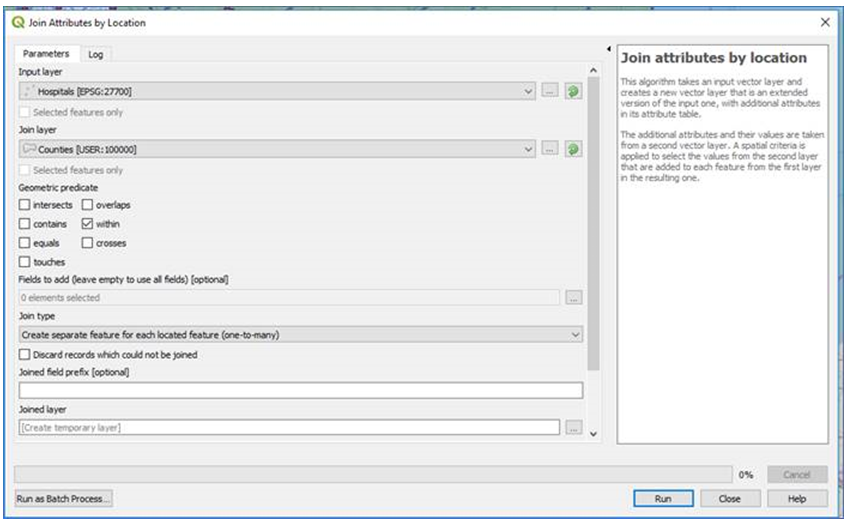The width and height of the screenshot is (847, 525).
Task: Check Discard records which could not be joined
Action: (24, 355)
